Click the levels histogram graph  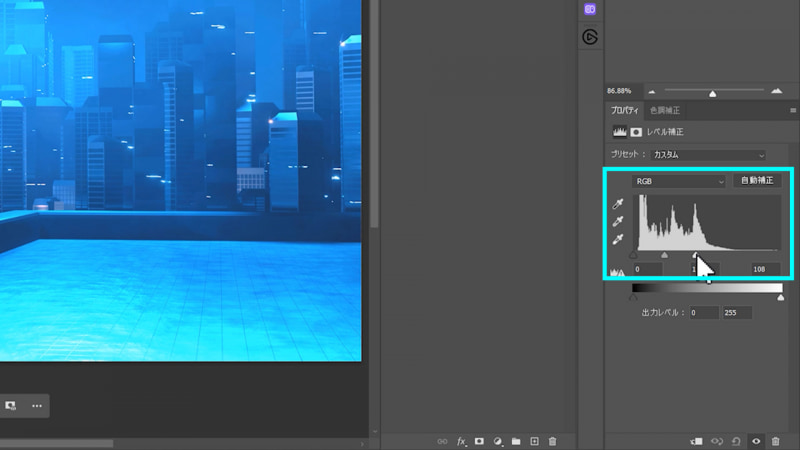coord(707,223)
